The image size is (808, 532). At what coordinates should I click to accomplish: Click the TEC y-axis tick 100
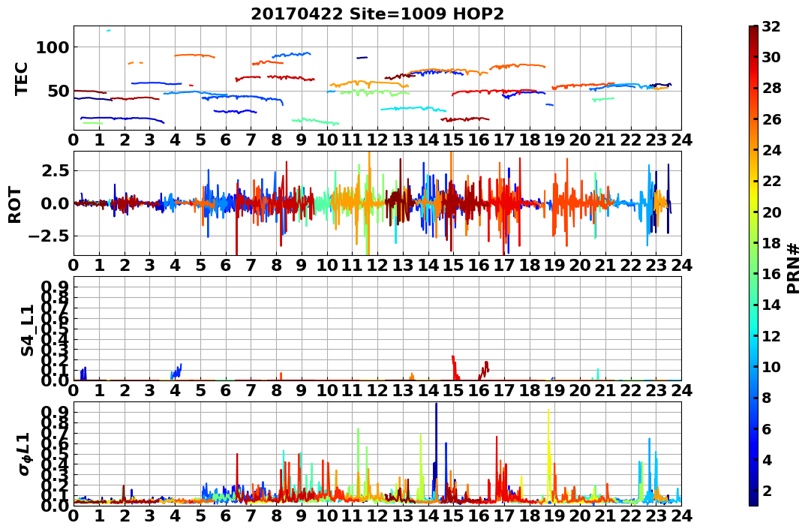coord(52,47)
